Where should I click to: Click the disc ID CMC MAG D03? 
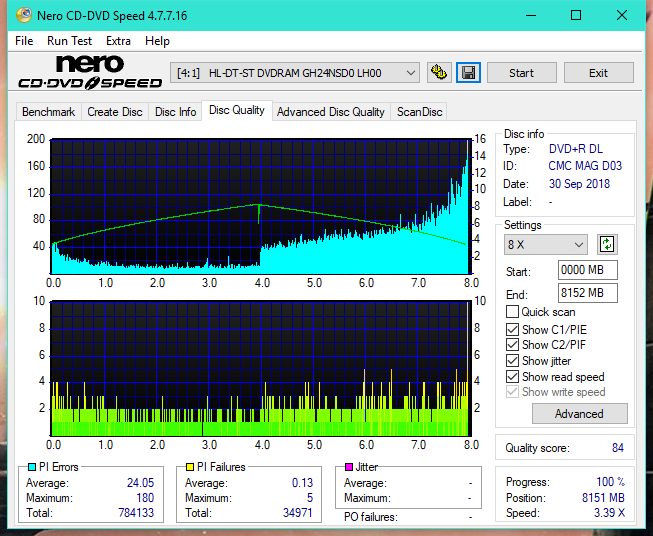tap(585, 166)
